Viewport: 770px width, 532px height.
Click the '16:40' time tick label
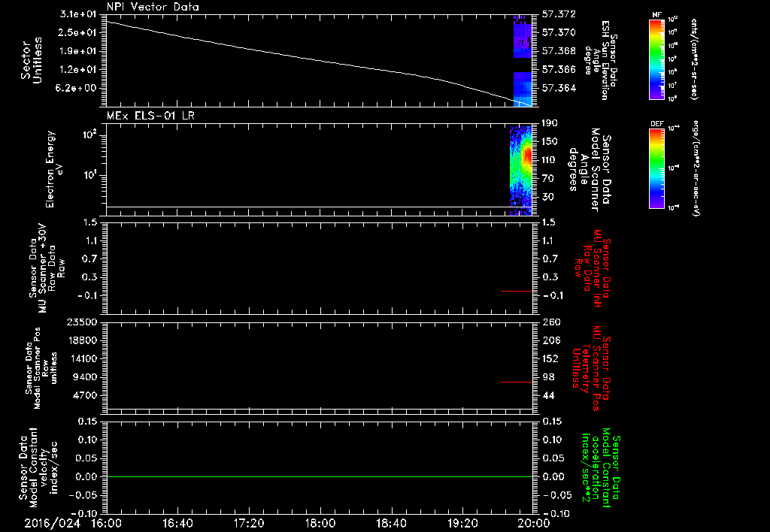point(177,523)
